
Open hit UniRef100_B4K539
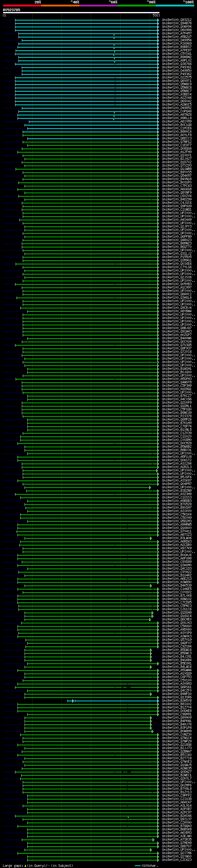[x=177, y=586]
